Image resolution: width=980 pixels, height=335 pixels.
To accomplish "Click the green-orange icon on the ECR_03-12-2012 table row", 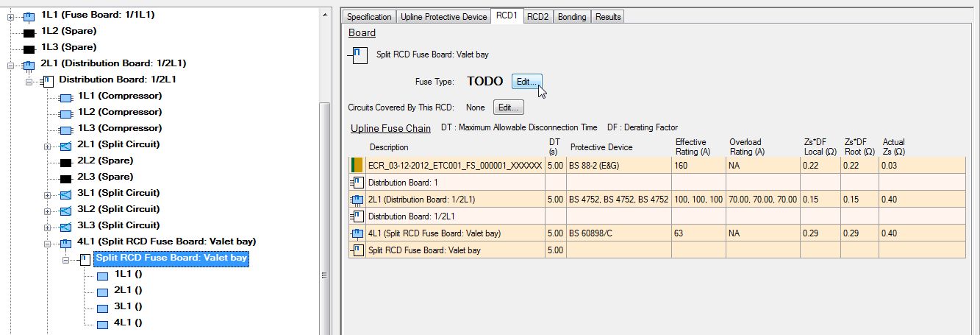I will [357, 166].
